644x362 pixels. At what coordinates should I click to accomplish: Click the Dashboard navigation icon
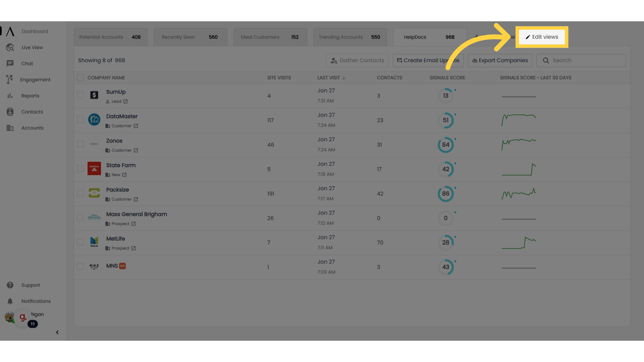coord(10,31)
